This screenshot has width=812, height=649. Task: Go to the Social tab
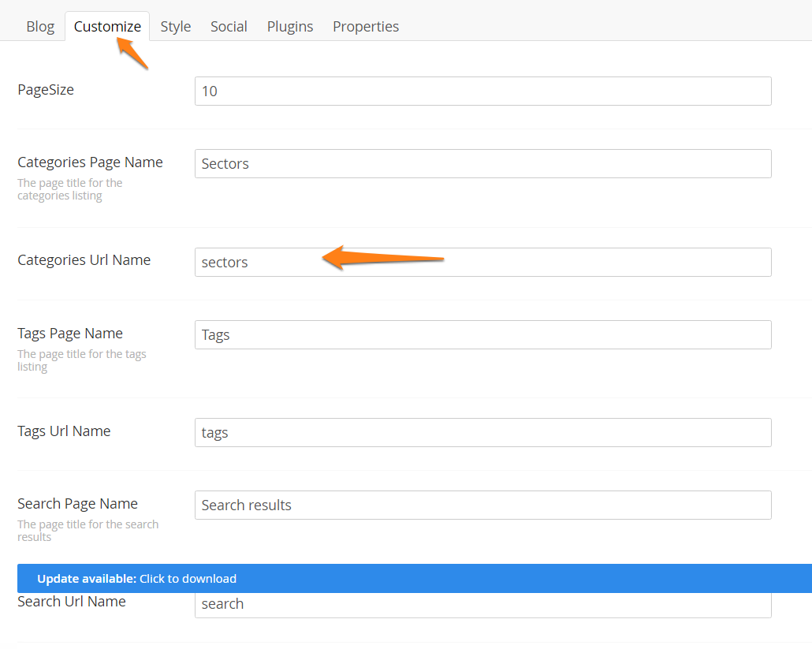click(229, 26)
